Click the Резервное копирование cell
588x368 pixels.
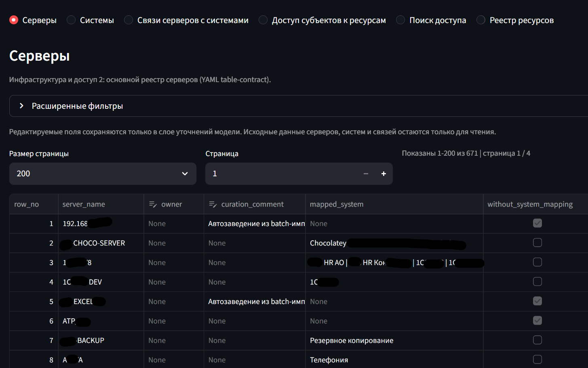pyautogui.click(x=394, y=341)
